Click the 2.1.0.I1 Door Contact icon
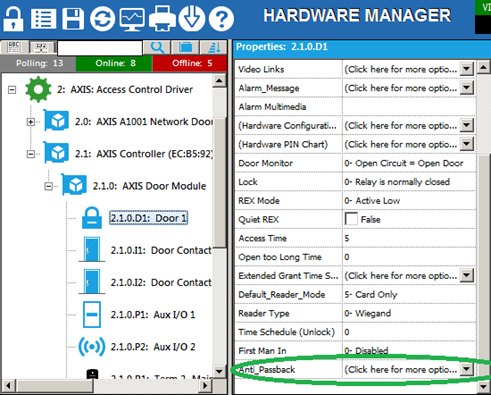 92,249
